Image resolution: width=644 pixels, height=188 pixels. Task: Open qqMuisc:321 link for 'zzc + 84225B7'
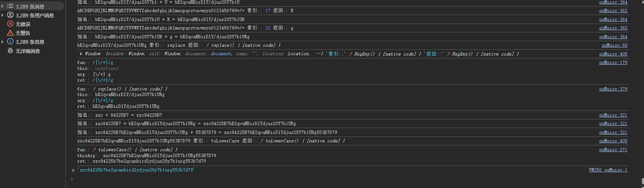pyautogui.click(x=613, y=115)
